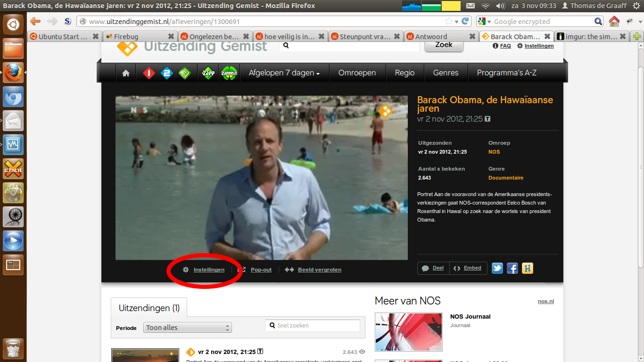
Task: Switch to the imgur tab
Action: pyautogui.click(x=592, y=36)
